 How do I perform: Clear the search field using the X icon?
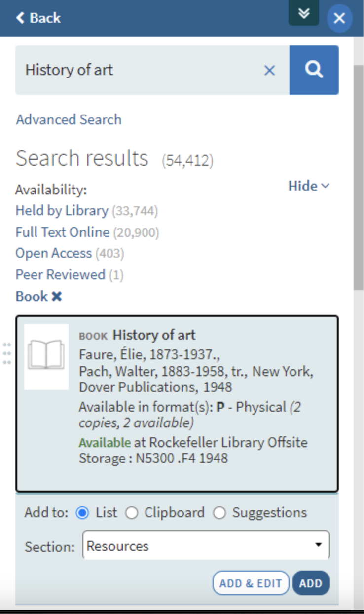269,71
